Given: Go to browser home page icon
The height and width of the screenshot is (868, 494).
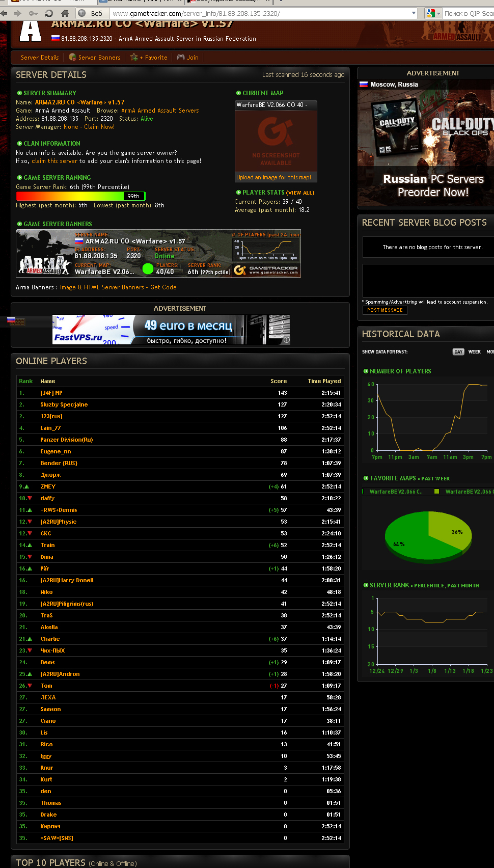Looking at the screenshot, I should [64, 13].
